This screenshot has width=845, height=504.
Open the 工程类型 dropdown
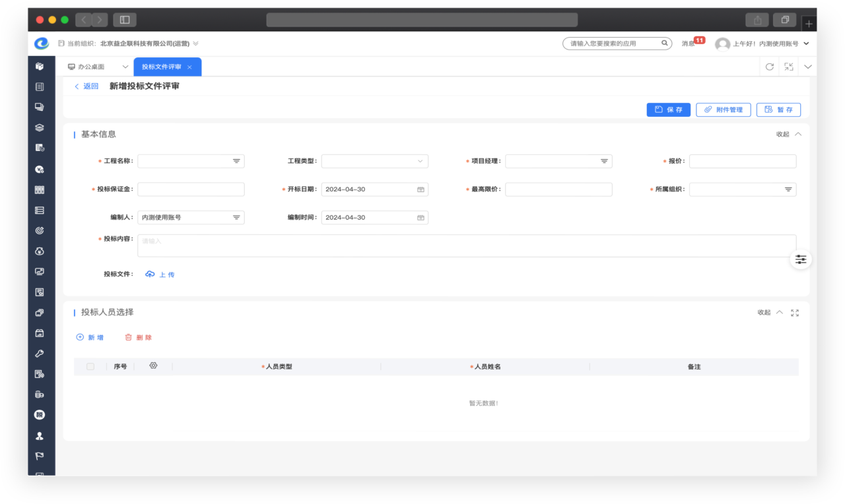tap(375, 161)
